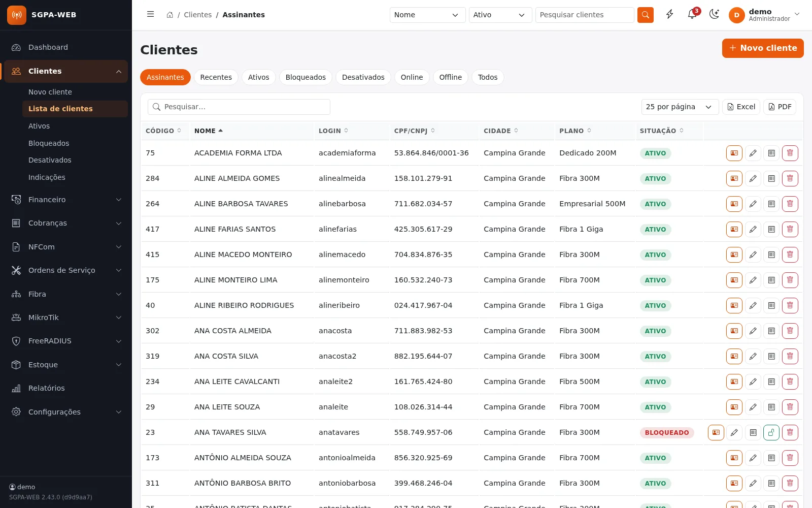
Task: Export the list with the Excel button
Action: [741, 107]
